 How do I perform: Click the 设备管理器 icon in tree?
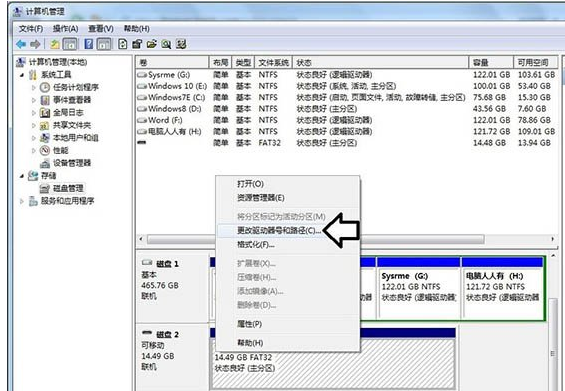45,163
